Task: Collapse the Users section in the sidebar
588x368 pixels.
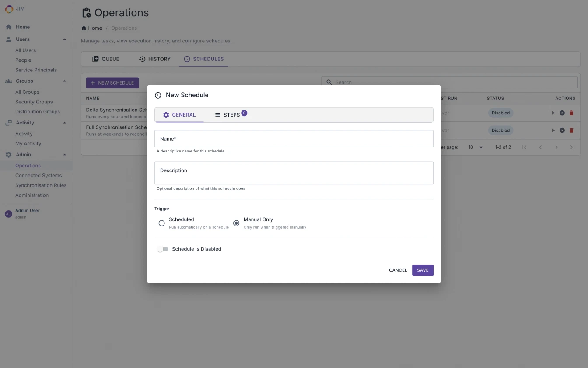Action: point(65,39)
